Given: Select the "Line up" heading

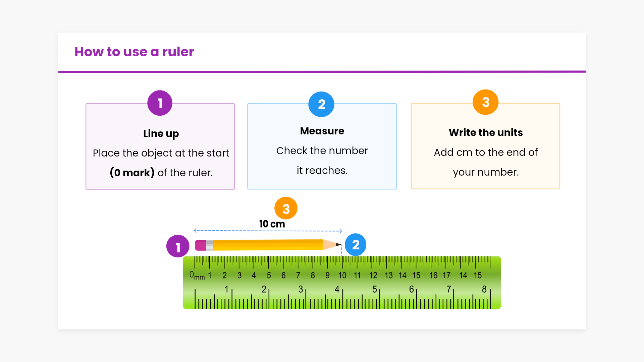Looking at the screenshot, I should click(161, 133).
